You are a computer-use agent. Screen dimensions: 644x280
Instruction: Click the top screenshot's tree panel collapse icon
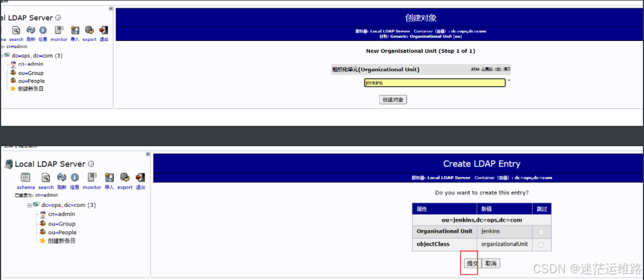[x=110, y=9]
